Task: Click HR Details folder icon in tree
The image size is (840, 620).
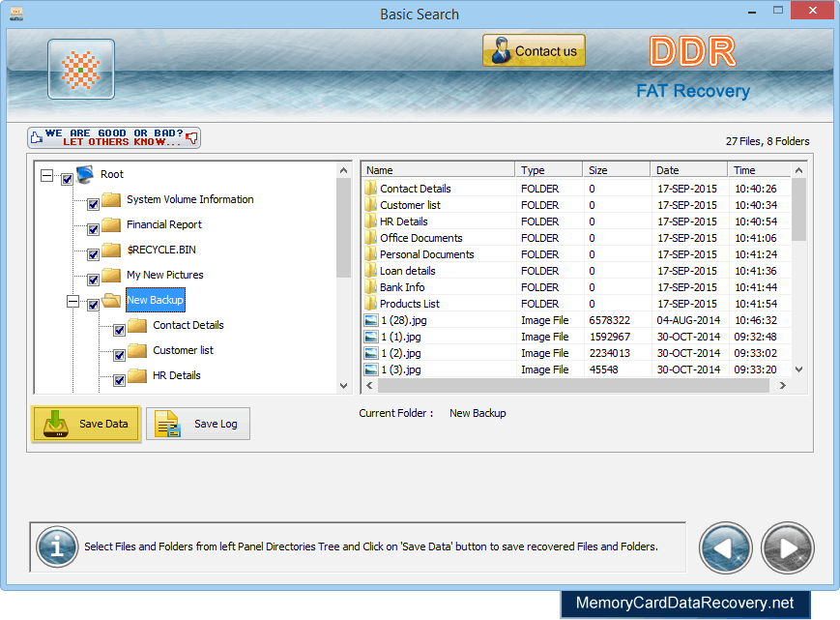Action: [x=137, y=375]
